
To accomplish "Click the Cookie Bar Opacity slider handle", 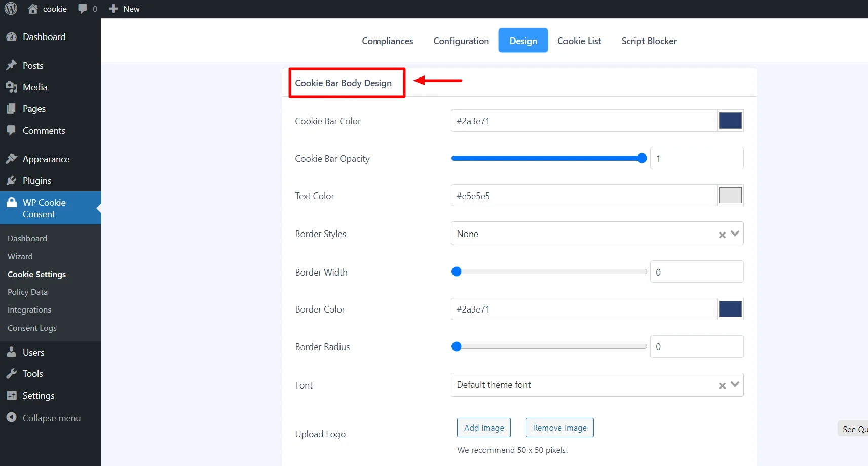I will (642, 158).
